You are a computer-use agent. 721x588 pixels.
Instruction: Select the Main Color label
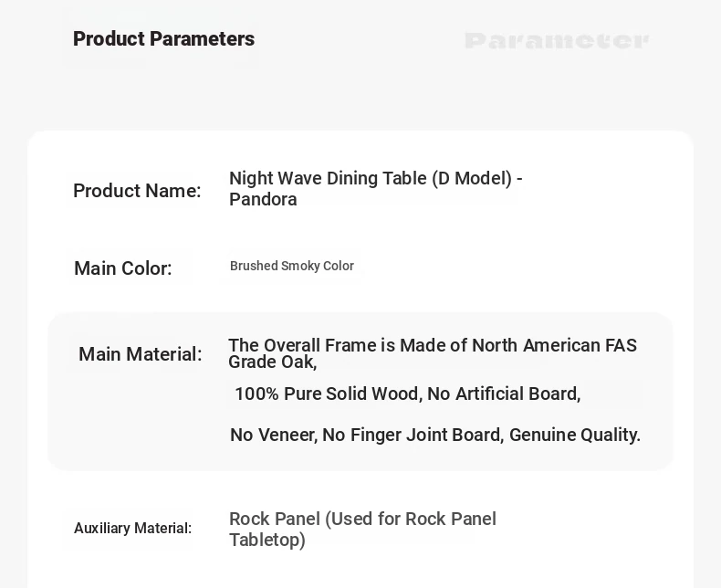123,268
